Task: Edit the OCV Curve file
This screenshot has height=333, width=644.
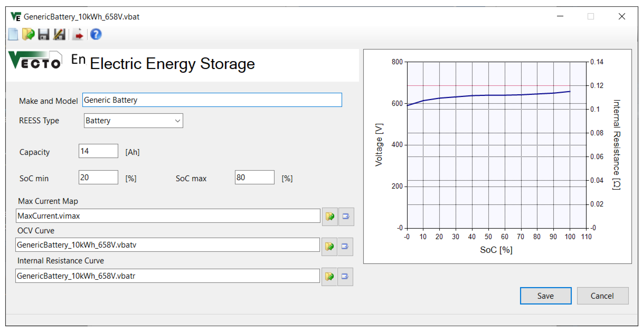Action: tap(346, 247)
